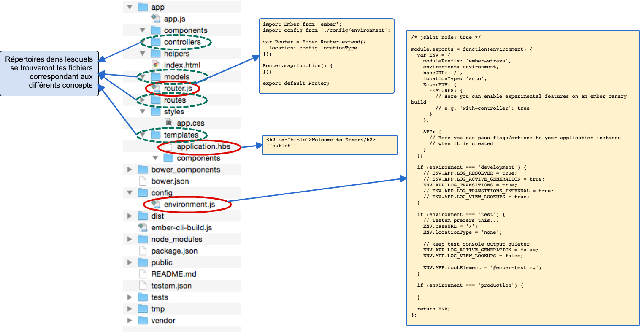Expand the dist folder disclosure triangle
The width and height of the screenshot is (644, 332).
pyautogui.click(x=130, y=216)
